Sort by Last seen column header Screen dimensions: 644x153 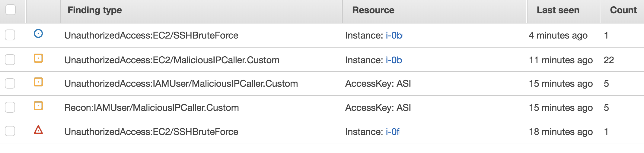click(x=558, y=10)
